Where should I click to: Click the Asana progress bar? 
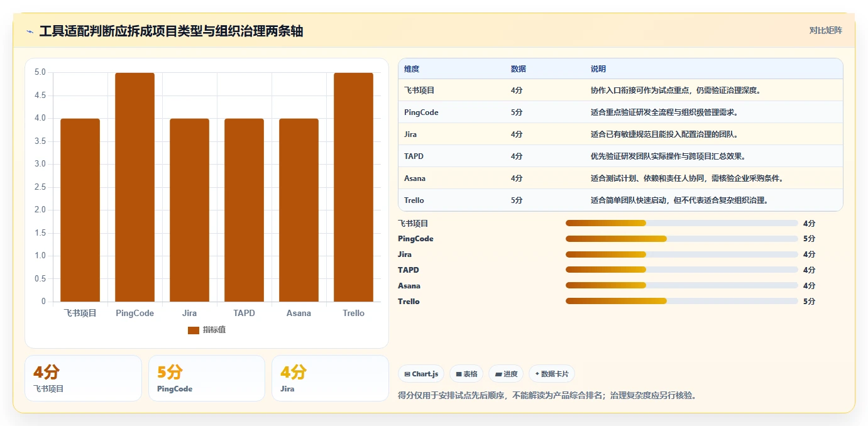pyautogui.click(x=682, y=286)
